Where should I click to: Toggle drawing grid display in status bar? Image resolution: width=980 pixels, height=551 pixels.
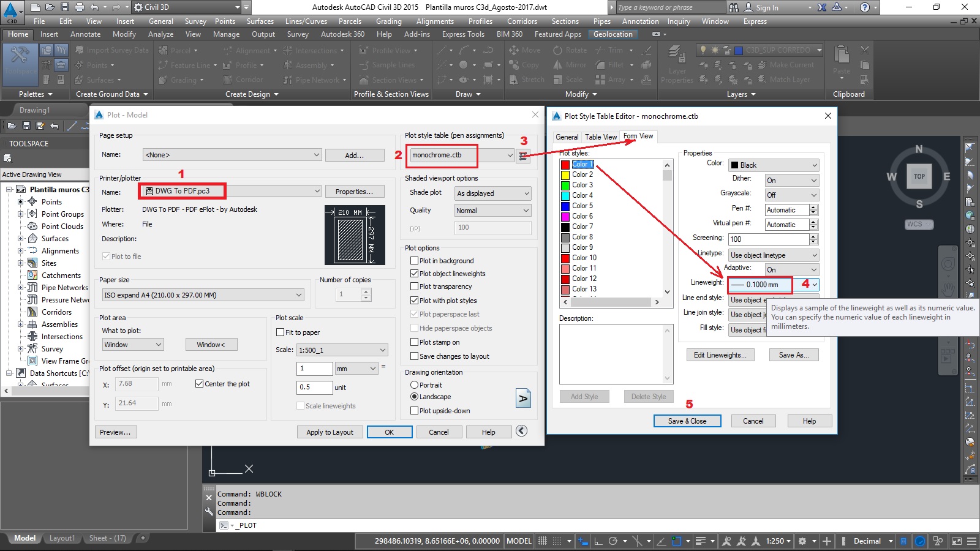coord(543,541)
